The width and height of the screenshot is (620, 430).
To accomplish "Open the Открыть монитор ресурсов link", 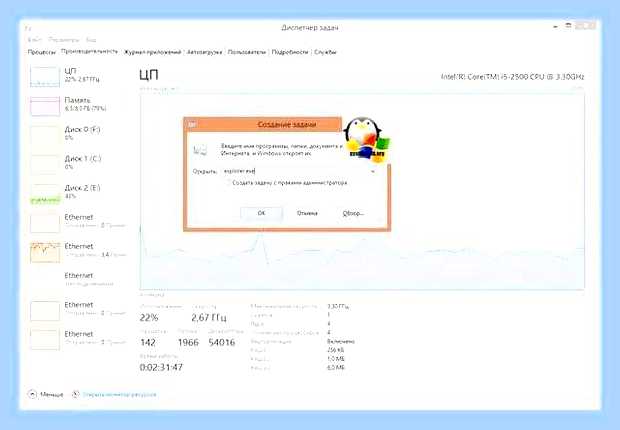I will [119, 394].
